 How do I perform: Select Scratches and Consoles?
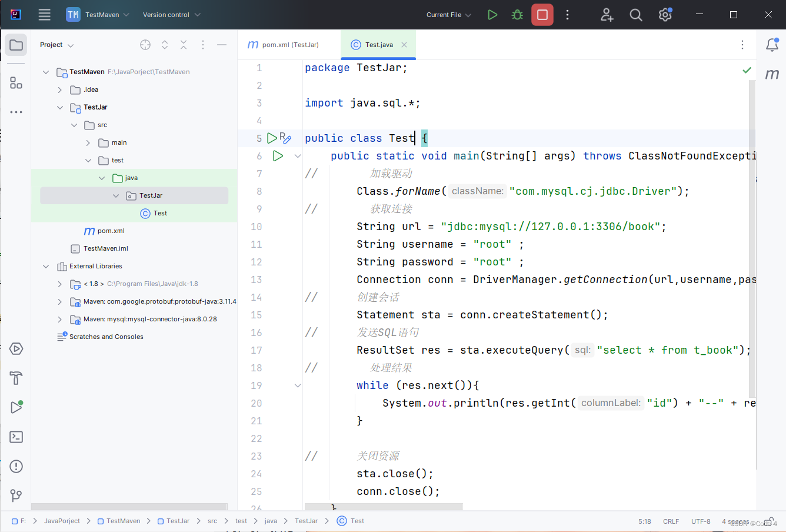coord(100,337)
